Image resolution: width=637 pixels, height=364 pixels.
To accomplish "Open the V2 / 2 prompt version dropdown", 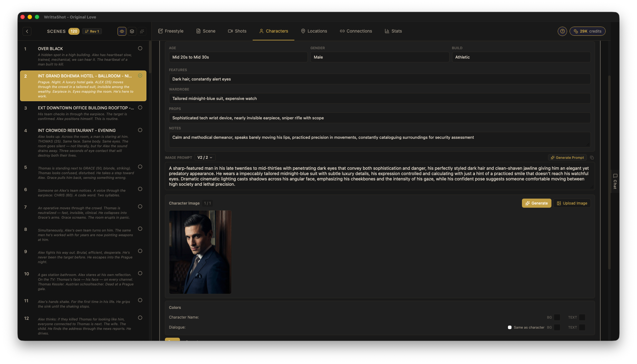I will point(205,158).
